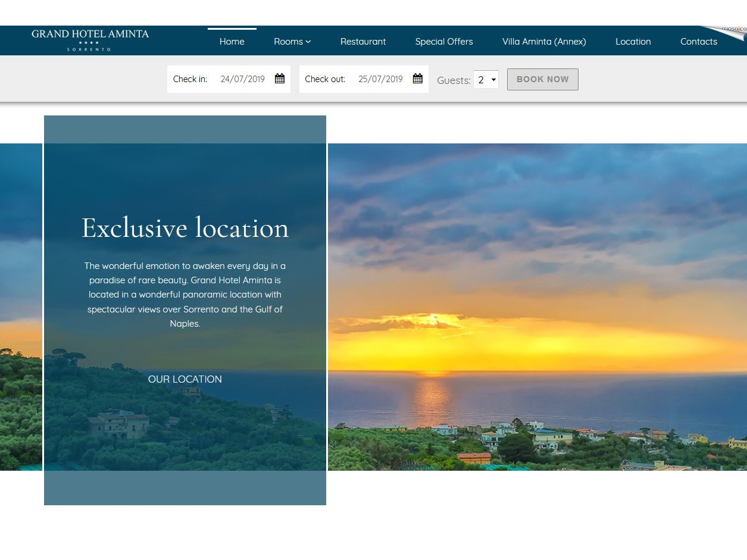Open the Special Offers menu item
The height and width of the screenshot is (560, 747).
(x=444, y=42)
